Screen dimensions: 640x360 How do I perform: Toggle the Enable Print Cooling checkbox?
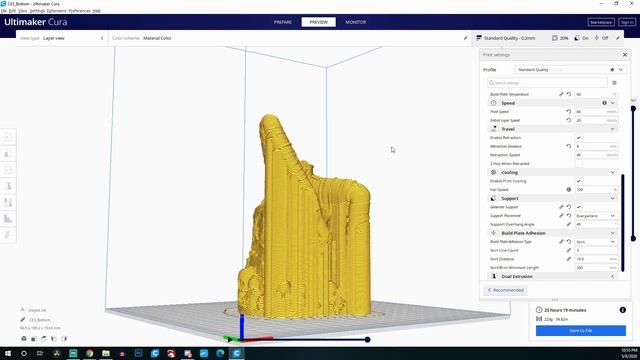click(578, 181)
